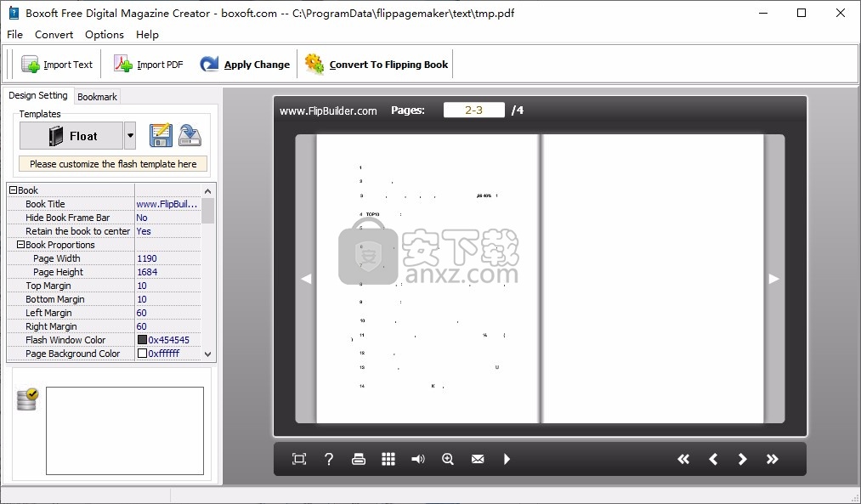Load template settings (import disk icon)
The image size is (861, 504).
coord(190,136)
